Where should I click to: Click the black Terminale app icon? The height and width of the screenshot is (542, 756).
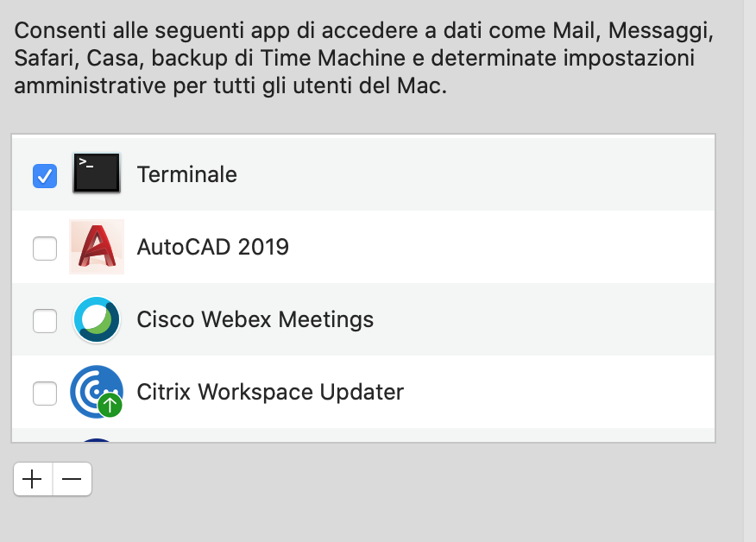[97, 173]
